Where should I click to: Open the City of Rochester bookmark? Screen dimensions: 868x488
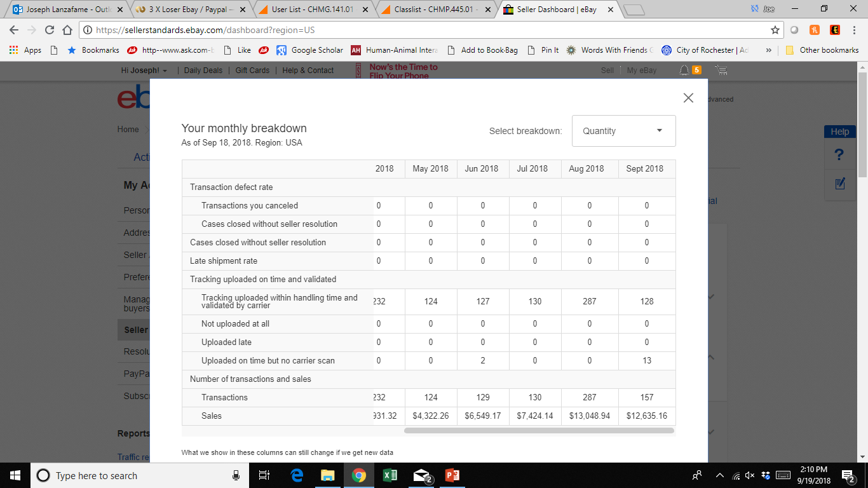click(x=705, y=50)
